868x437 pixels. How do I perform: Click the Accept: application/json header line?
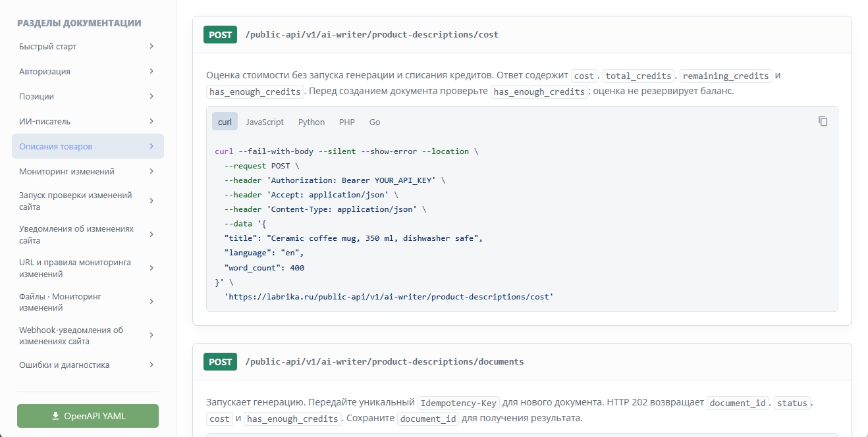click(312, 195)
